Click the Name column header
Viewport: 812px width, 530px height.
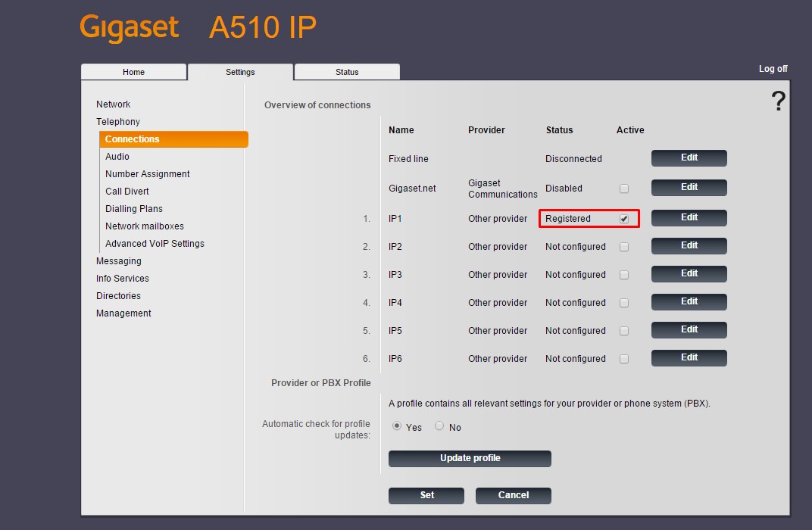pos(401,130)
